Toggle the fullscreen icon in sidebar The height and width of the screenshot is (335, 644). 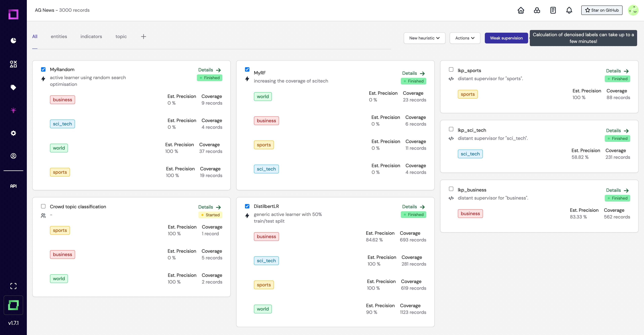click(13, 286)
